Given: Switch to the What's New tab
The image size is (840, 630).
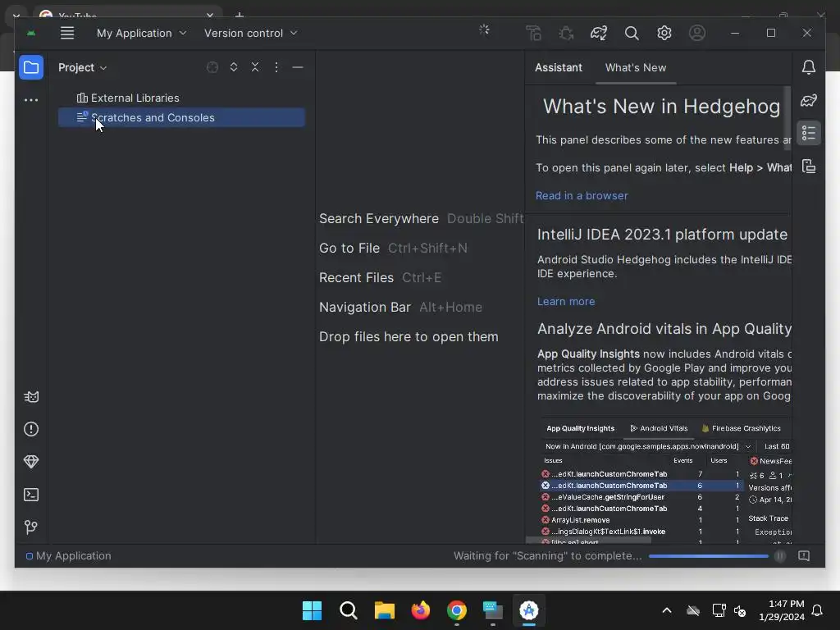Looking at the screenshot, I should pos(636,67).
